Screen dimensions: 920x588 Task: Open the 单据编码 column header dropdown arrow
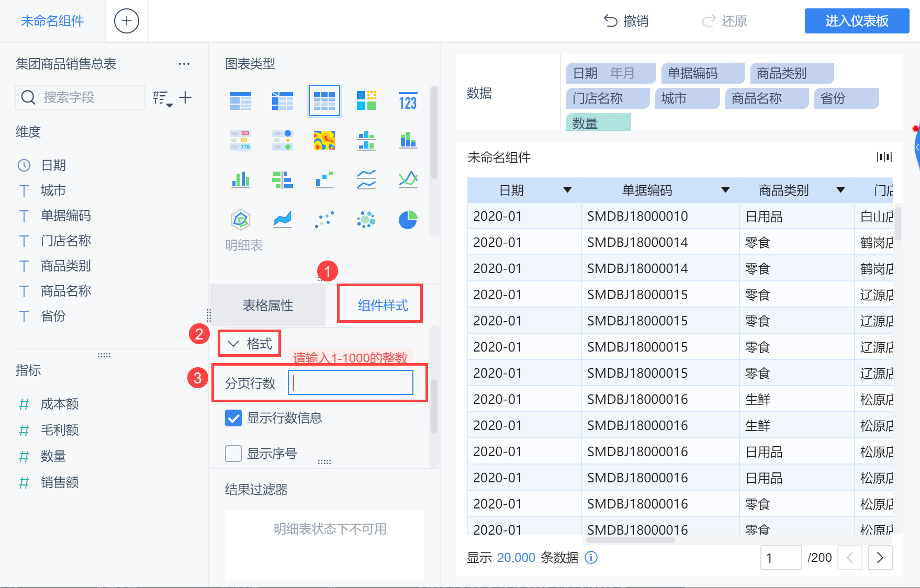point(725,190)
